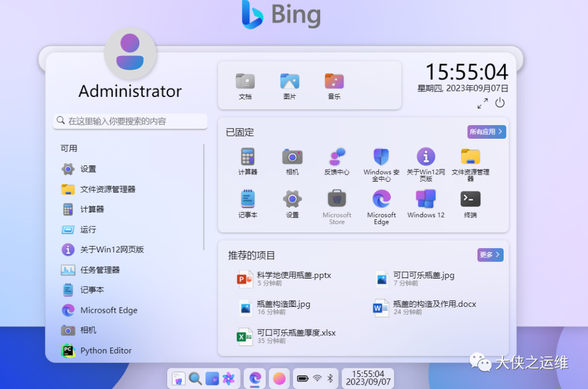Click the Bluetooth icon in taskbar tray
The image size is (588, 389).
[x=330, y=378]
